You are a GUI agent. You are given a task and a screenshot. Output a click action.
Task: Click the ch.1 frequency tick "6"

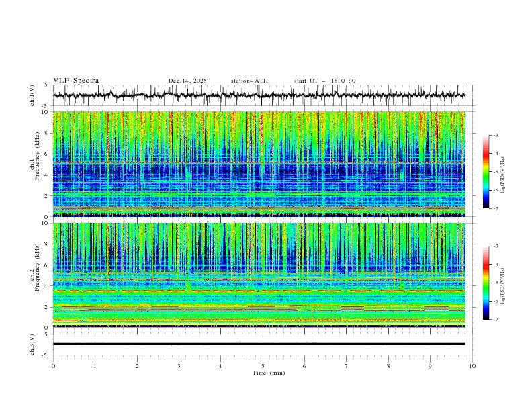tap(47, 154)
